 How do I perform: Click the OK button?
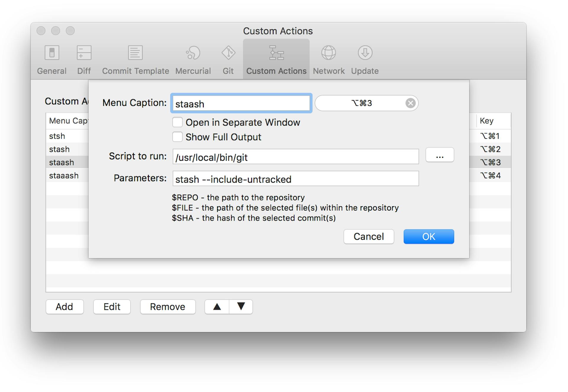[x=428, y=237]
